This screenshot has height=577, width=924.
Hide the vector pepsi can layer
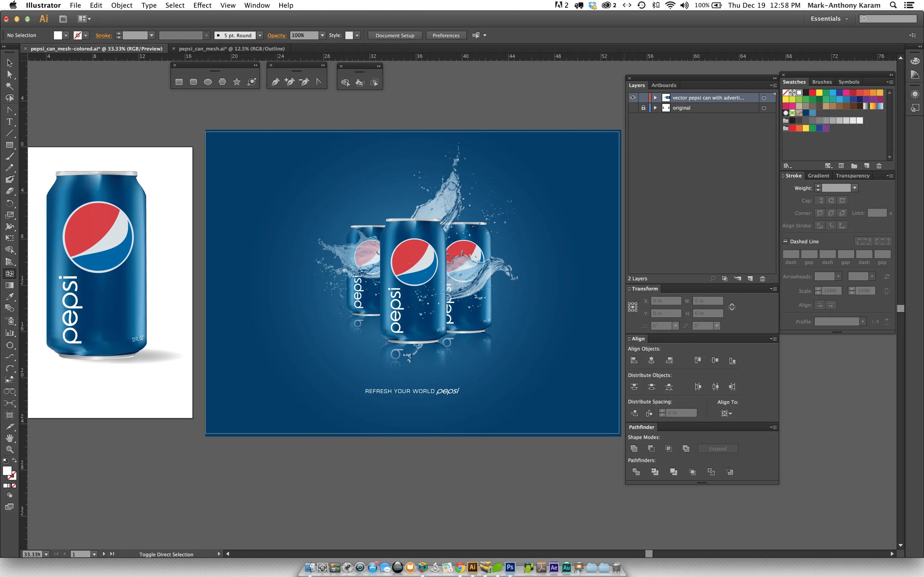coord(633,97)
